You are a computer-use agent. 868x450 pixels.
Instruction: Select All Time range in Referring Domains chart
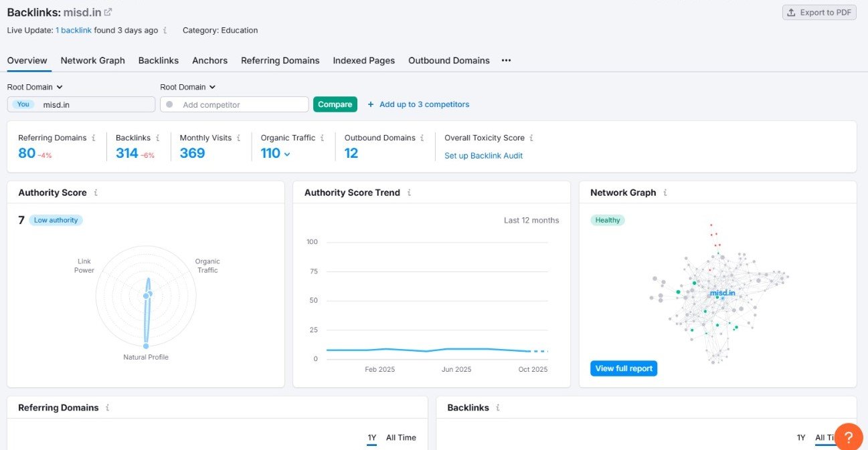[401, 437]
